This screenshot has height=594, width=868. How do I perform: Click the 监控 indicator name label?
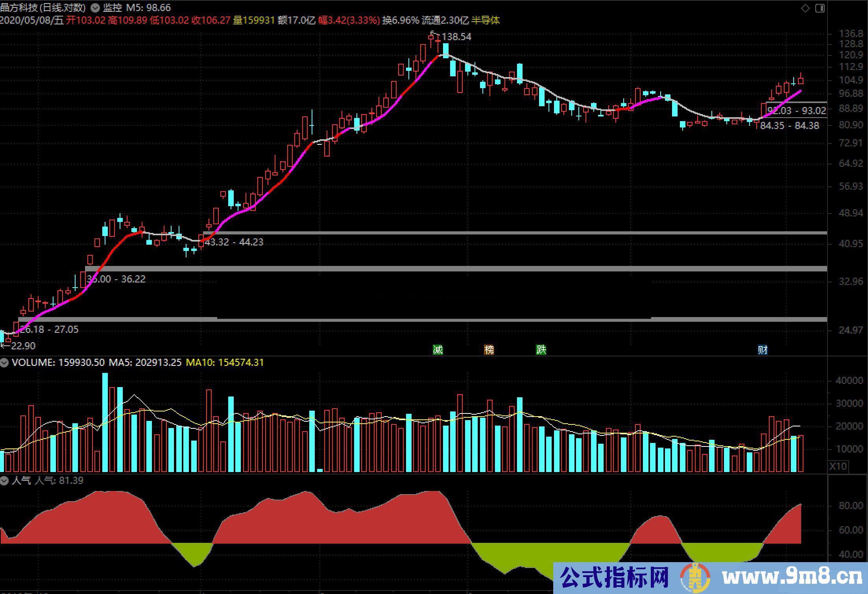112,7
